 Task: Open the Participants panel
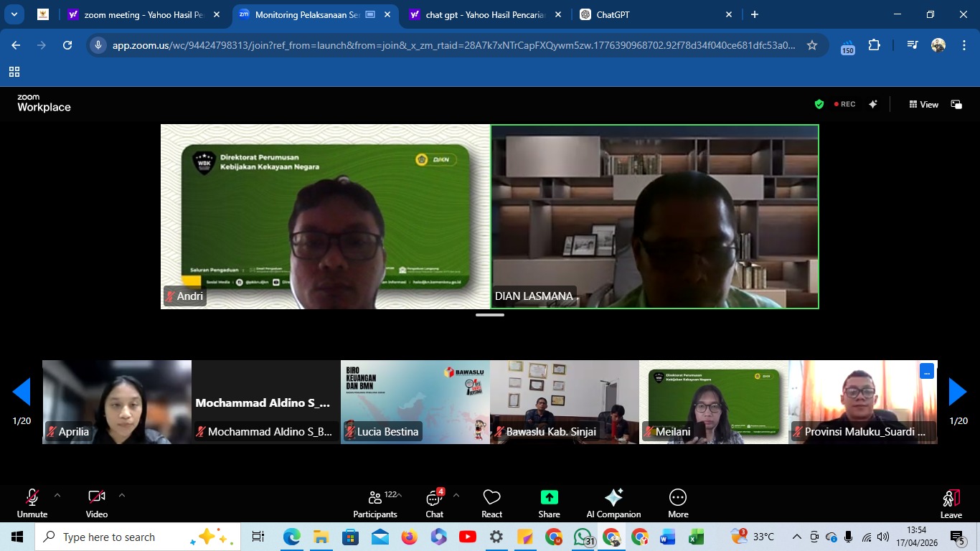pos(374,504)
